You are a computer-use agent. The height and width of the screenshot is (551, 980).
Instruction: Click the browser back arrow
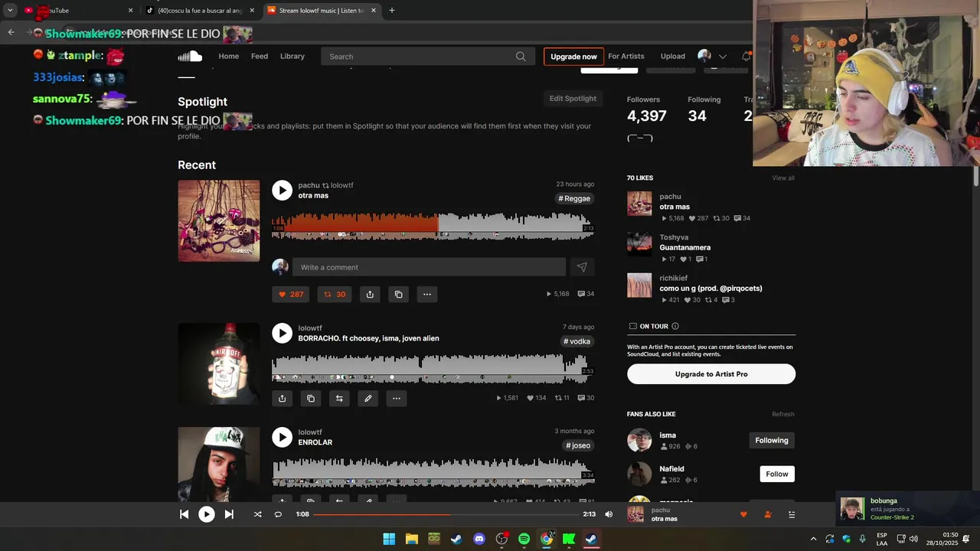pyautogui.click(x=11, y=32)
